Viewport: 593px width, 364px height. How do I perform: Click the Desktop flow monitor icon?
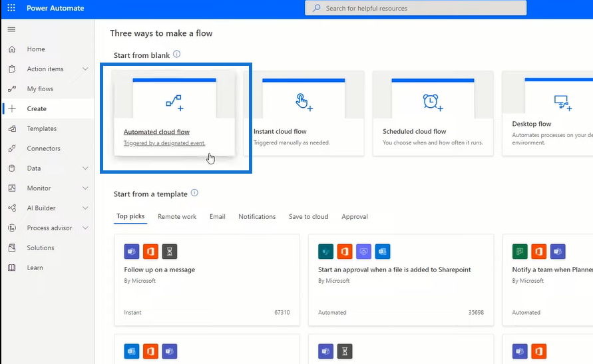563,102
